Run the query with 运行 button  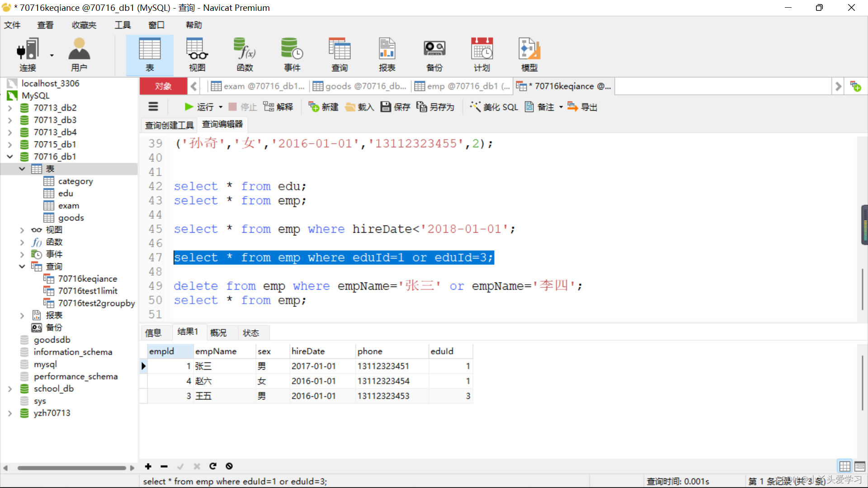pyautogui.click(x=199, y=107)
